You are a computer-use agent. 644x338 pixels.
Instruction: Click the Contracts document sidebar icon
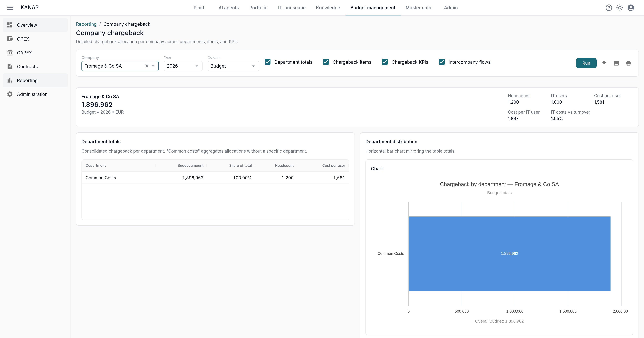[10, 66]
